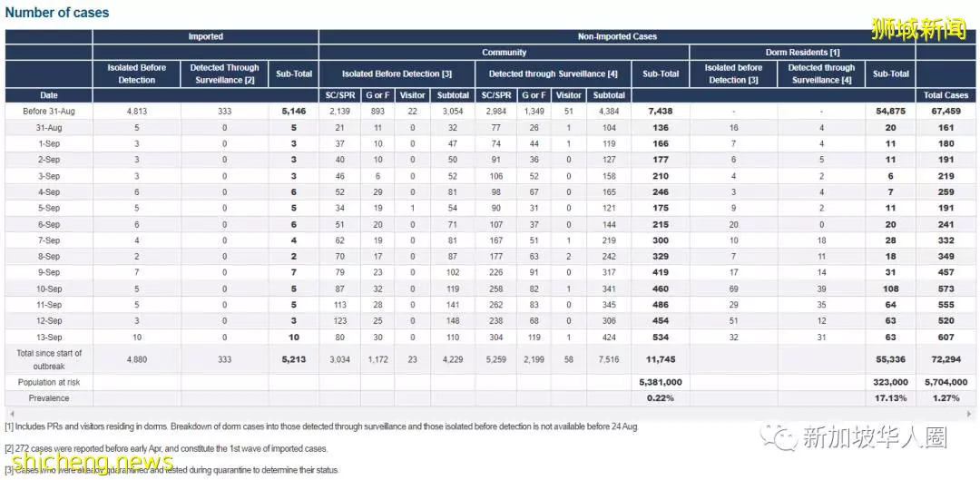The image size is (980, 480).
Task: Click the imported sub-total value '5,146'
Action: (x=294, y=112)
